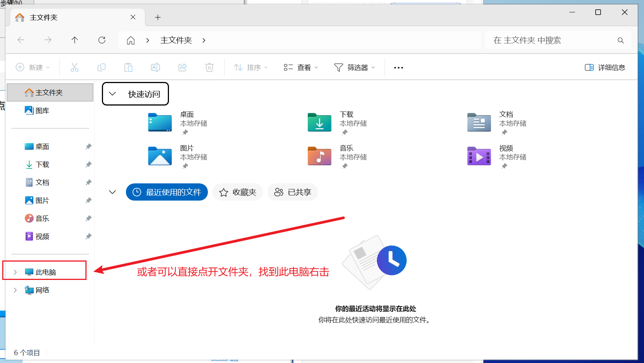Minimize the File Explorer window
The width and height of the screenshot is (644, 363).
pos(572,12)
